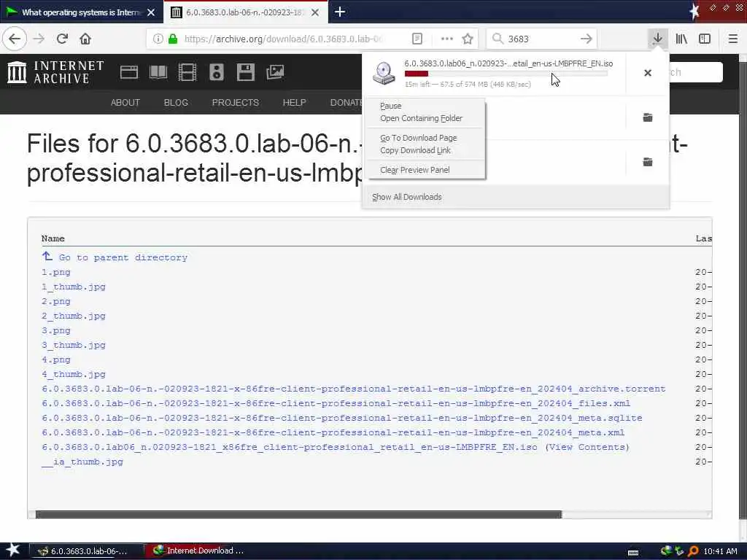Open HELP in Archive navigation
The image size is (747, 560).
tap(295, 102)
